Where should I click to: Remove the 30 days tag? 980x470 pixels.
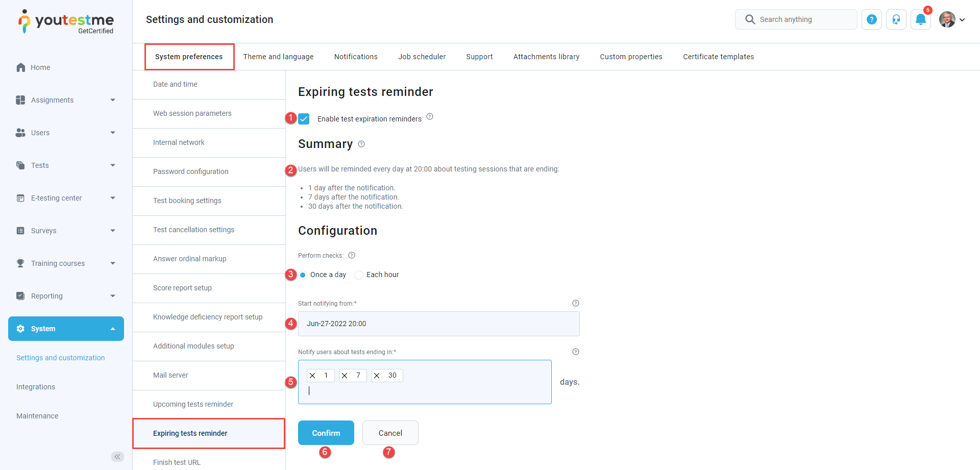tap(377, 376)
